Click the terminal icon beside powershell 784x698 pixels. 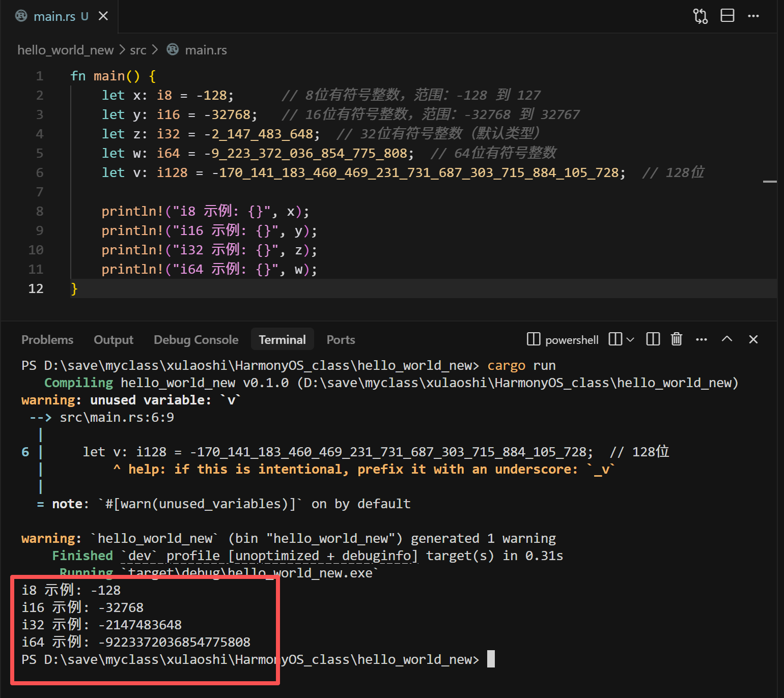coord(534,339)
